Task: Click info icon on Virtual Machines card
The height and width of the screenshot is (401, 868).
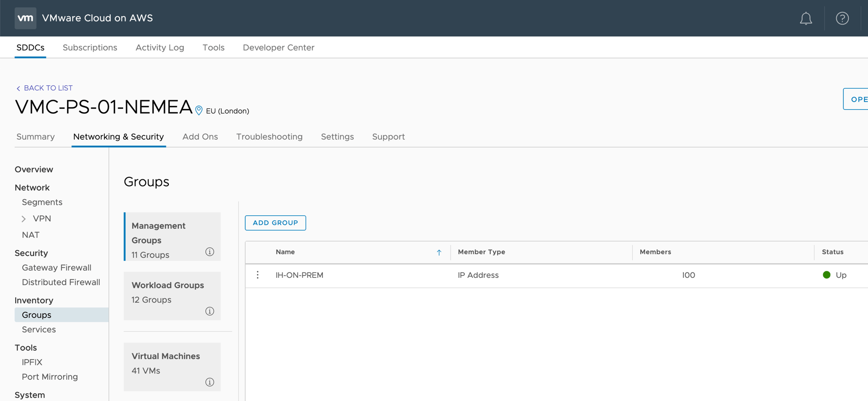Action: coord(210,382)
